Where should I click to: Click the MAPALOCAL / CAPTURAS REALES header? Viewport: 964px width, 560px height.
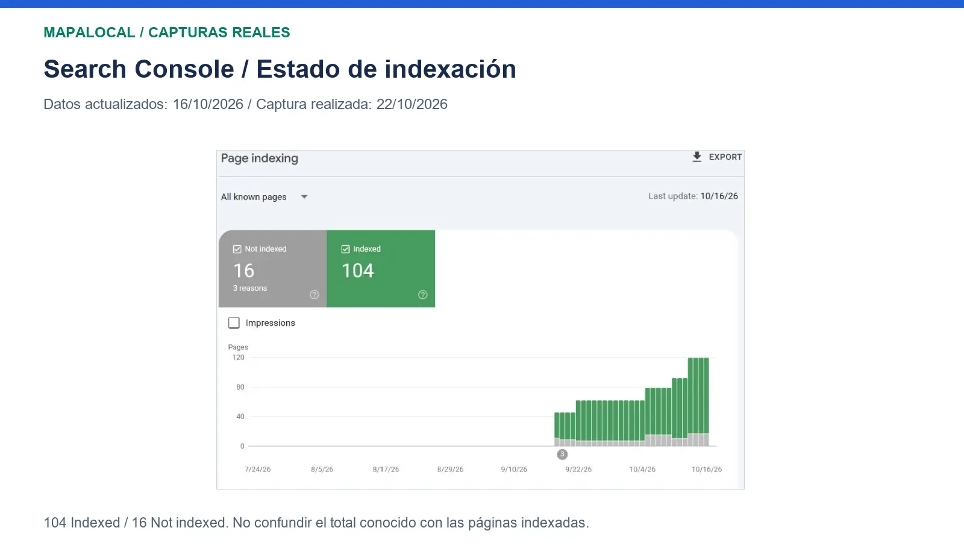[167, 33]
